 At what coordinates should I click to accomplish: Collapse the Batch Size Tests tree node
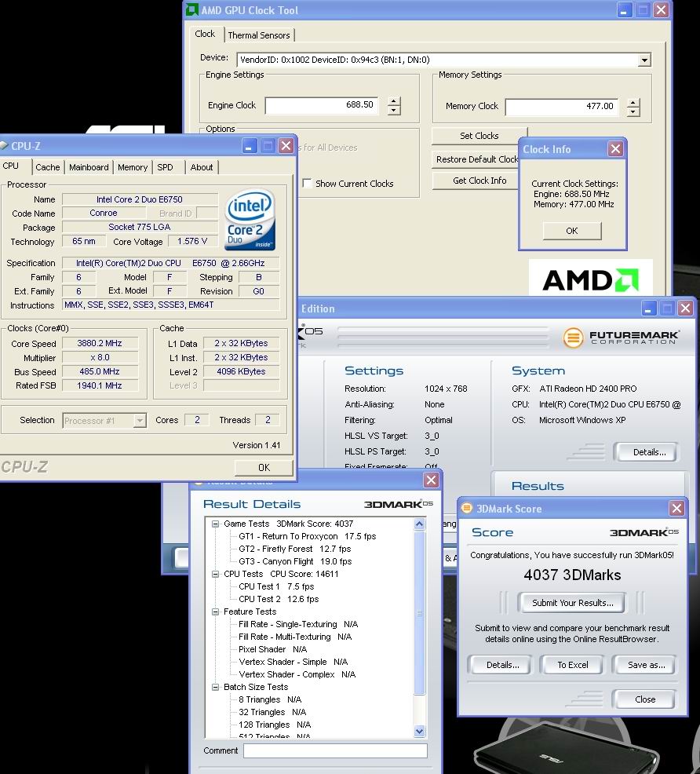(x=215, y=687)
